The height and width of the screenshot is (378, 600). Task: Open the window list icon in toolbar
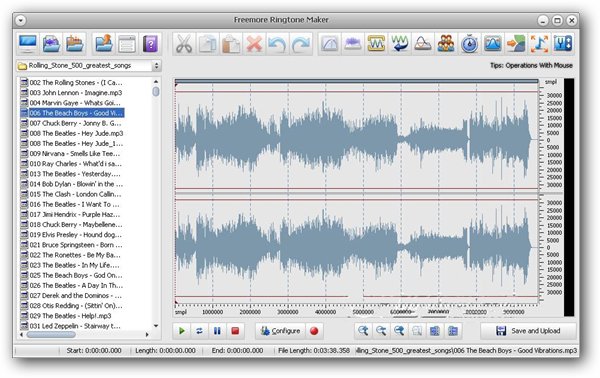(127, 44)
